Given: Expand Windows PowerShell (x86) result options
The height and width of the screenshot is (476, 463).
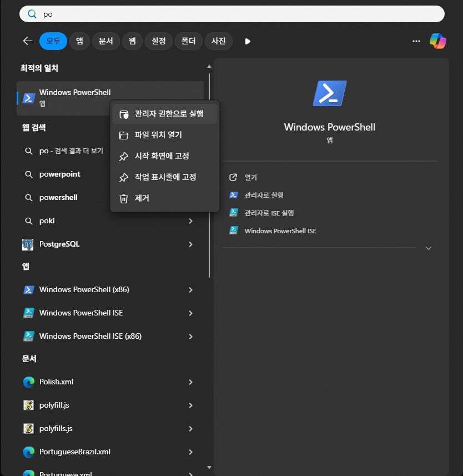Looking at the screenshot, I should tap(190, 289).
